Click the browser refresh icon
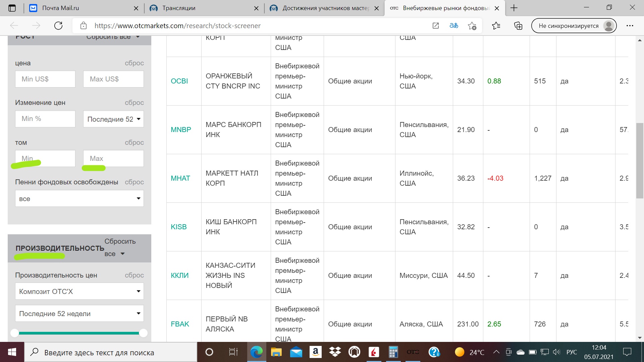This screenshot has height=362, width=644. tap(58, 26)
